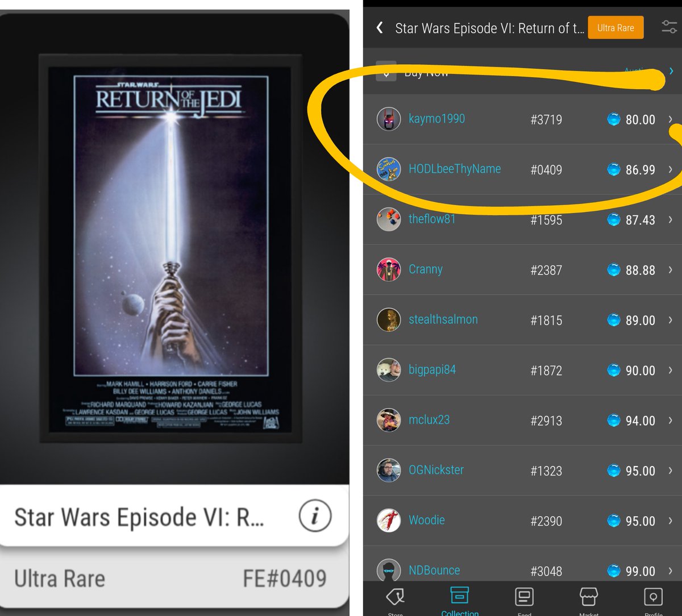This screenshot has height=616, width=682.
Task: Open the Store tab
Action: pyautogui.click(x=395, y=601)
